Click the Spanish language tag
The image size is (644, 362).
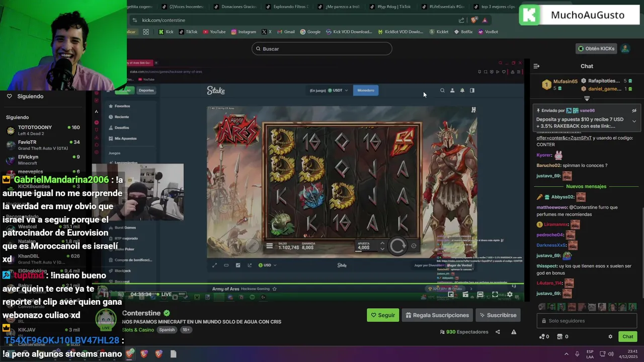[x=167, y=330]
